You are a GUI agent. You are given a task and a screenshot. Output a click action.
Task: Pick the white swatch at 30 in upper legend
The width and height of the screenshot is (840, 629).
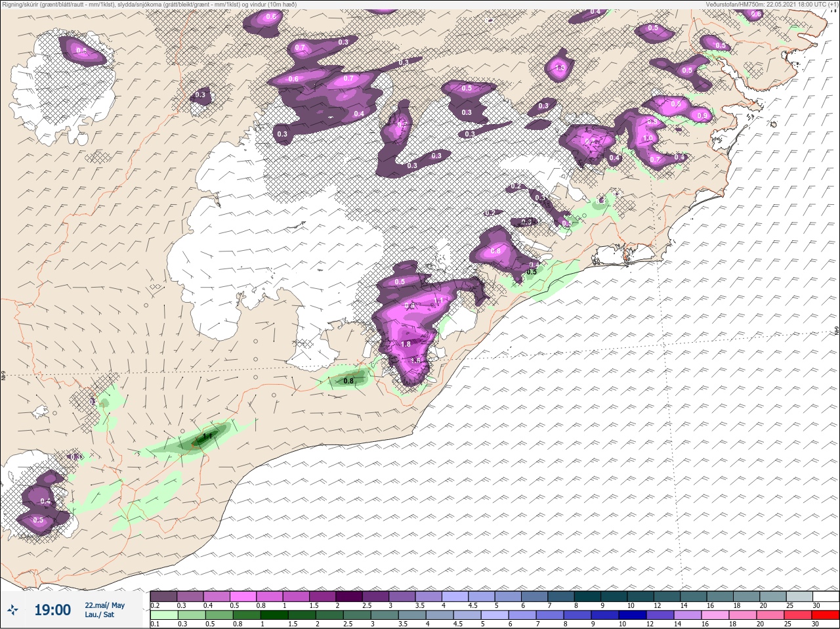point(826,596)
